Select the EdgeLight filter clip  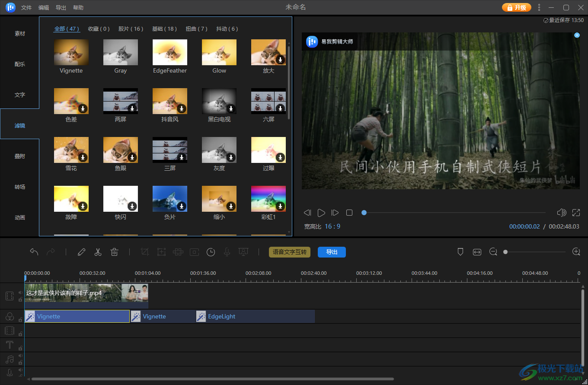tap(255, 316)
